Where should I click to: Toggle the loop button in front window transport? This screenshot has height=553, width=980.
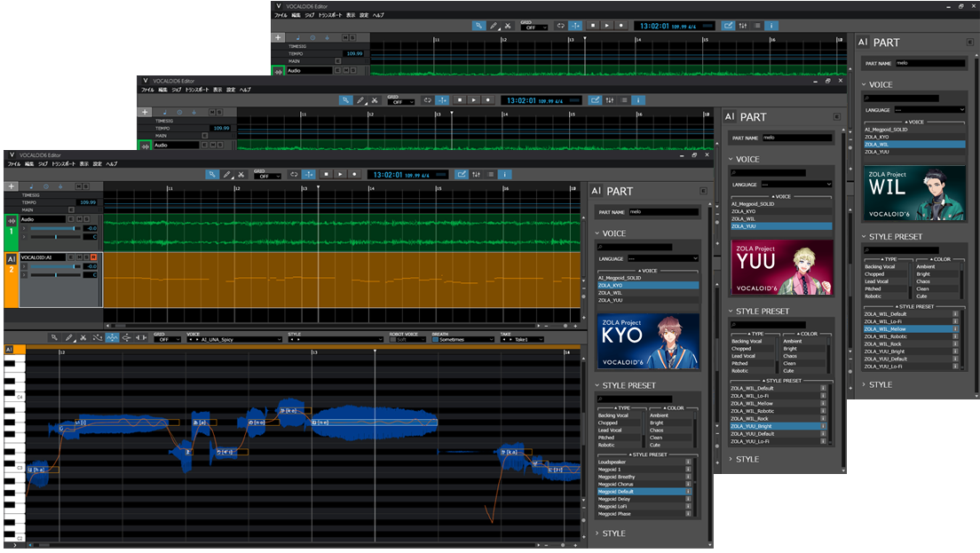tap(294, 174)
